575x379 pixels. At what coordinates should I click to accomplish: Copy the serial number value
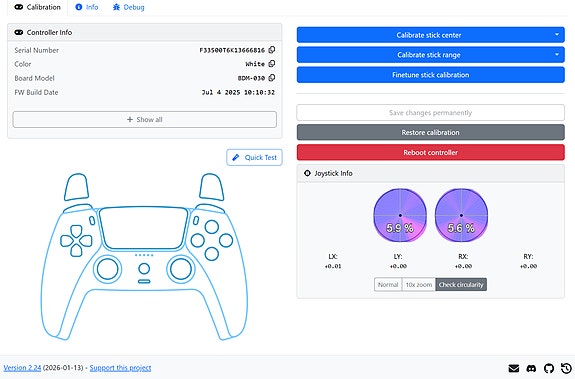[x=272, y=50]
